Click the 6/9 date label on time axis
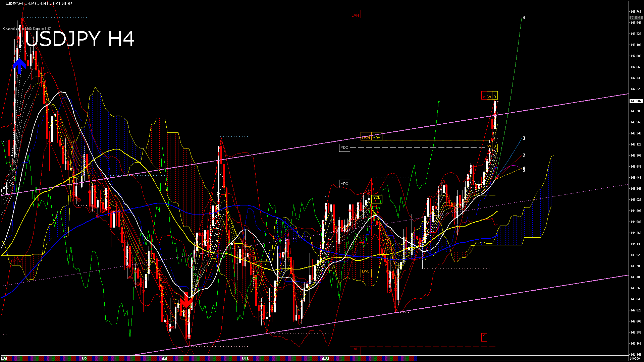Image resolution: width=644 pixels, height=362 pixels. tap(165, 359)
